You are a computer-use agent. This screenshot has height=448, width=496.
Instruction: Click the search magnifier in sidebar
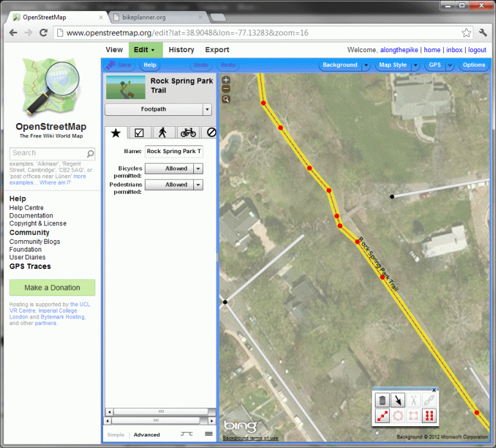90,154
